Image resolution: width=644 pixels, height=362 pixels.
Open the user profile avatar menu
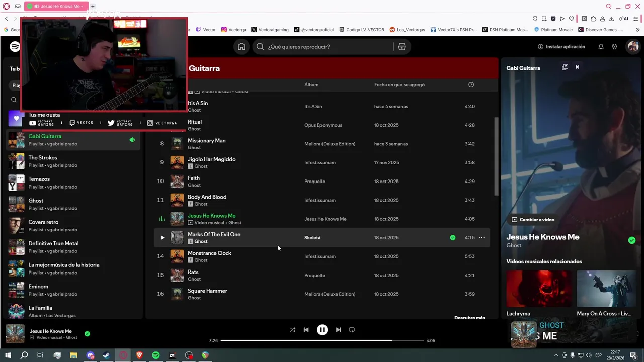633,47
